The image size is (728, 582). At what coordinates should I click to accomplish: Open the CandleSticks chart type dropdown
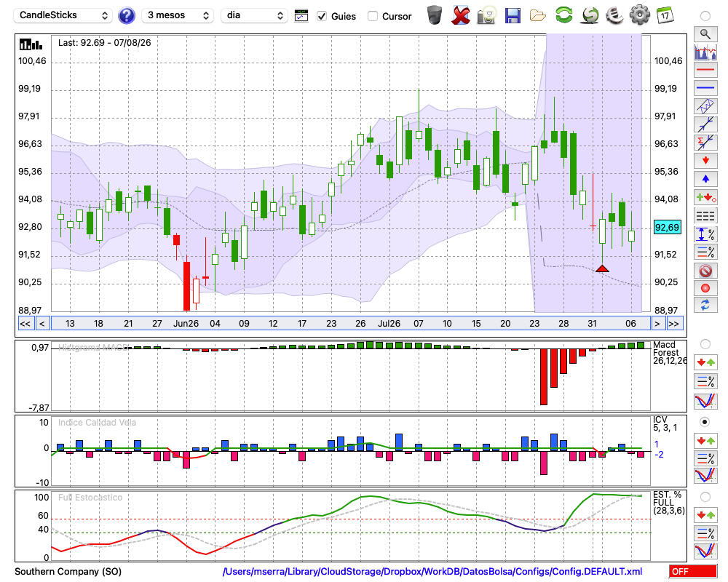(63, 15)
